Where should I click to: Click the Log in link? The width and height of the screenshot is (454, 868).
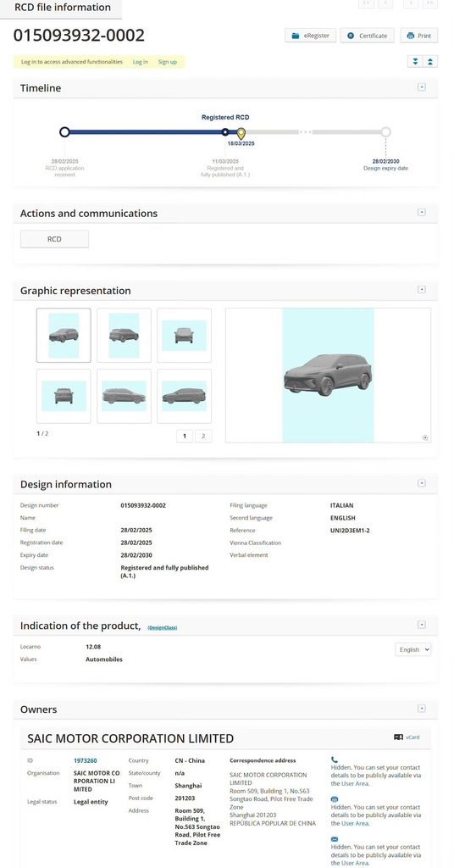(x=141, y=62)
